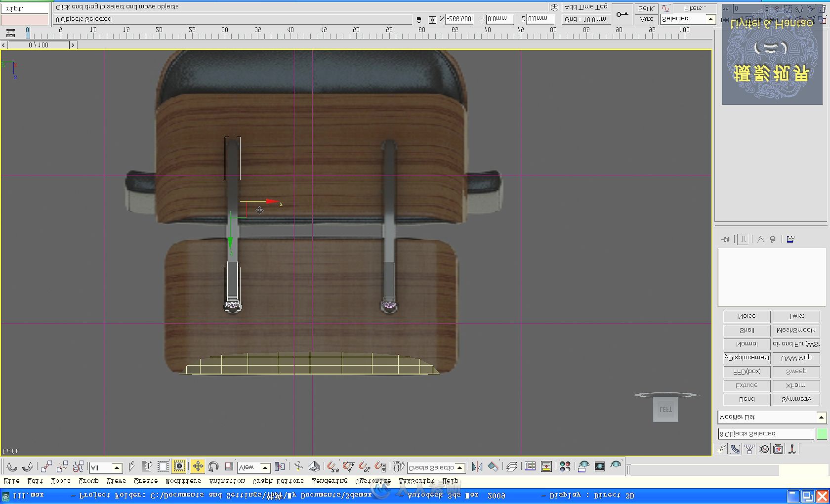Click the Align tool icon
Screen dimensions: 830x504
tap(493, 466)
